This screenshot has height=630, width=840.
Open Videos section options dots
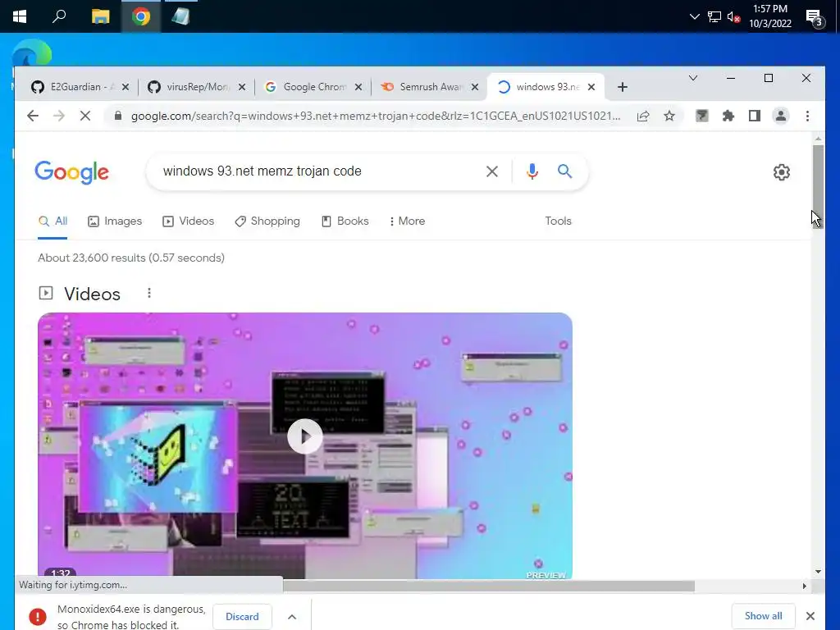[x=149, y=293]
